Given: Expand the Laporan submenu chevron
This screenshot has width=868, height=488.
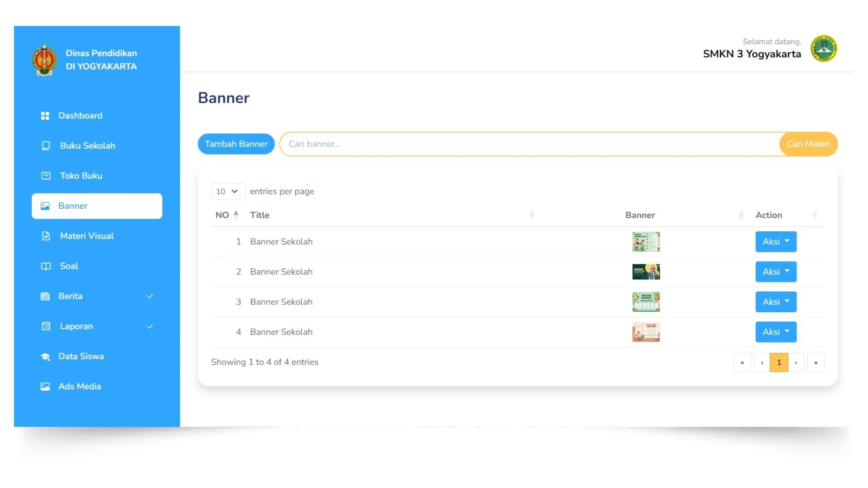Looking at the screenshot, I should [x=149, y=326].
